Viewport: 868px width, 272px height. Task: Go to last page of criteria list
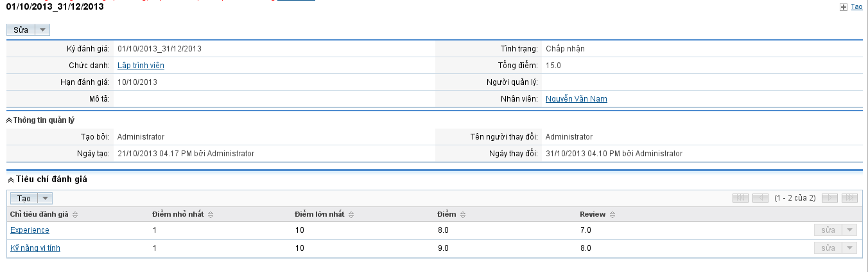click(849, 198)
